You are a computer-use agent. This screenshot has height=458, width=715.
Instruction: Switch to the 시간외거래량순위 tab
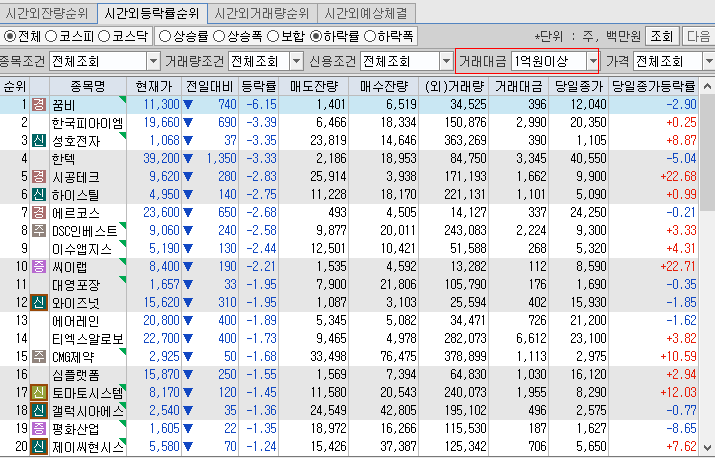click(x=262, y=13)
